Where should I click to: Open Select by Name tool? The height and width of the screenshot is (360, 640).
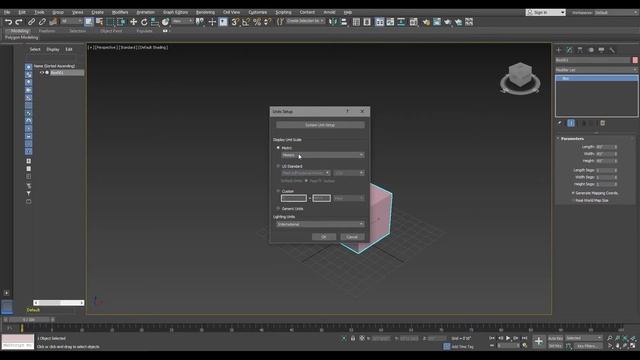click(99, 22)
